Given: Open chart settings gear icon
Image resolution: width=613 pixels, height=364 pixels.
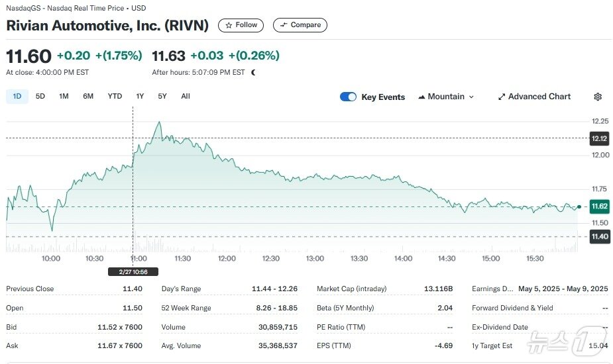Looking at the screenshot, I should [598, 97].
